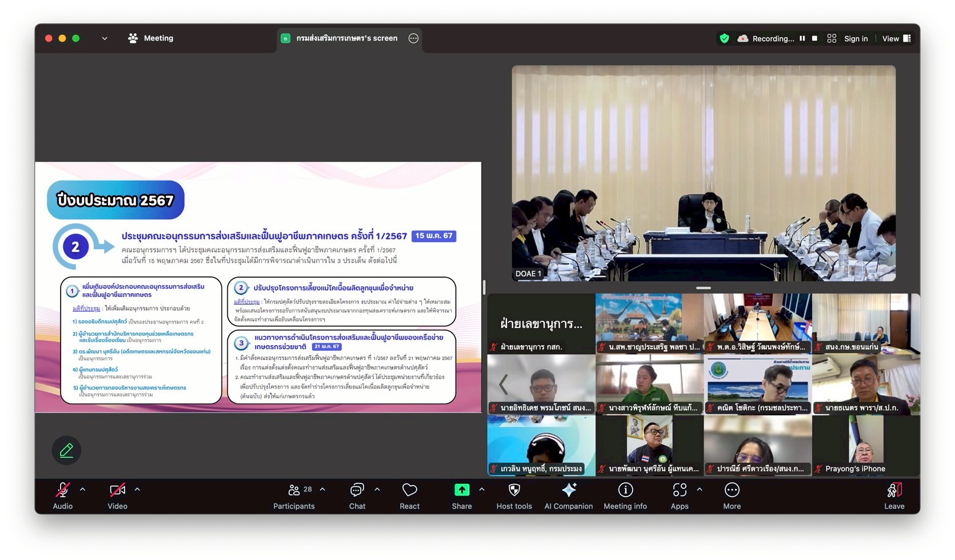Open the View layout menu
Viewport: 955px width, 560px height.
click(x=896, y=38)
